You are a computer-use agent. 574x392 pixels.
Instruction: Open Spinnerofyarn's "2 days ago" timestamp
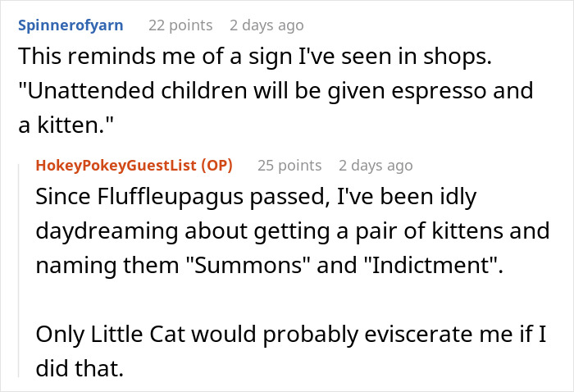pos(266,25)
